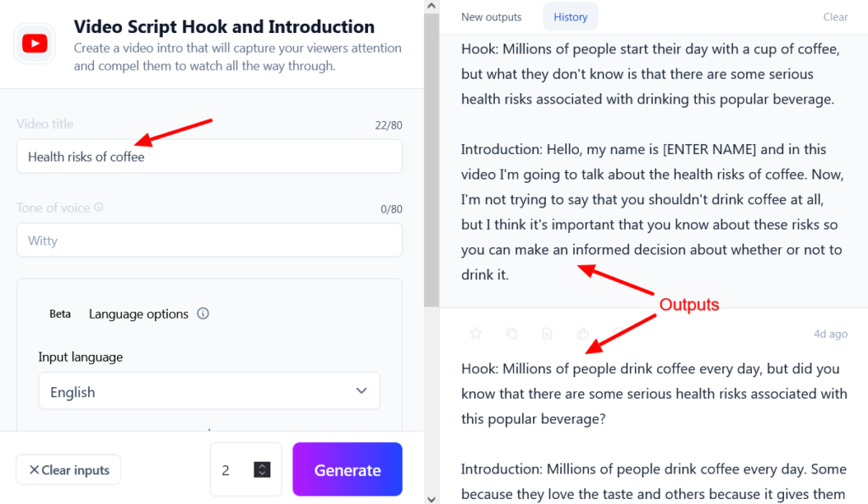The image size is (868, 504).
Task: Favorite the output with the star icon
Action: tap(476, 333)
